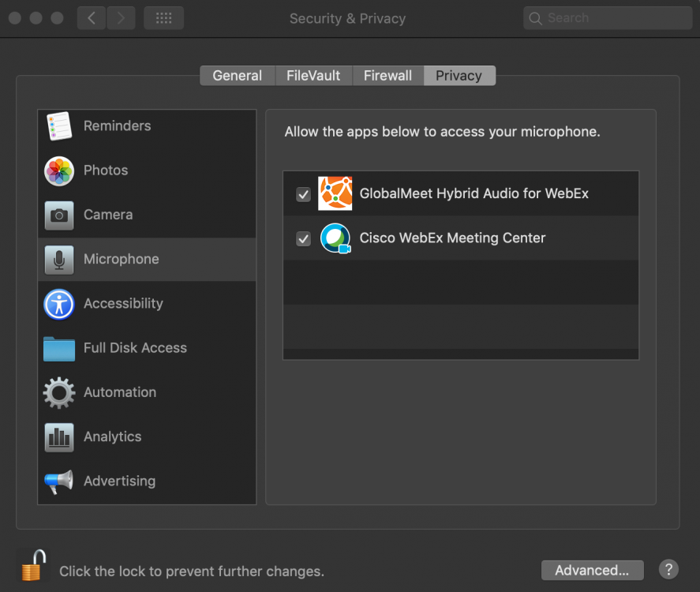Viewport: 700px width, 592px height.
Task: Show all preferences grid button
Action: (x=164, y=18)
